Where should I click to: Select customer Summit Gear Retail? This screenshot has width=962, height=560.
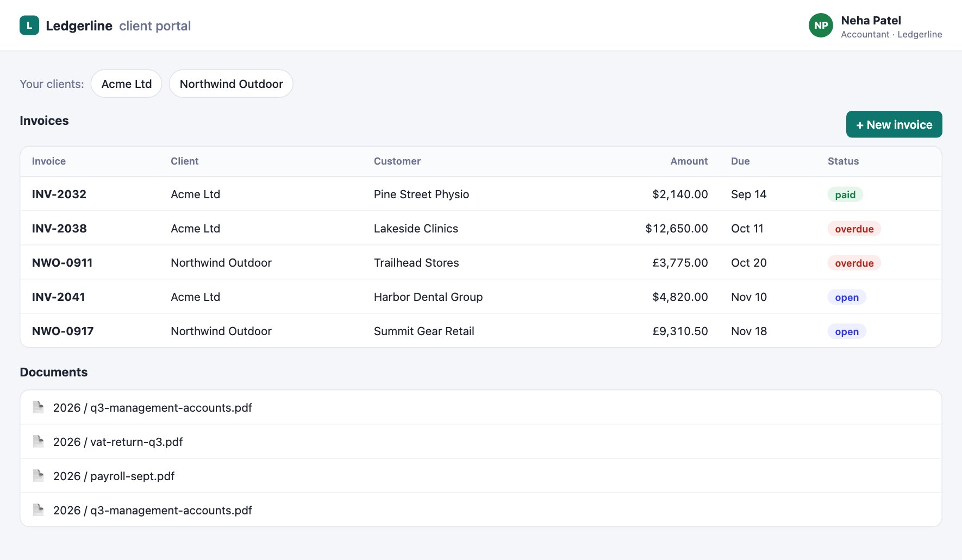424,331
